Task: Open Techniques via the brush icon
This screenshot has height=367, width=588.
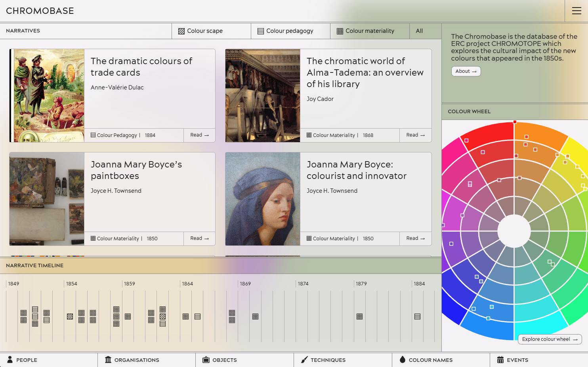Action: click(304, 359)
